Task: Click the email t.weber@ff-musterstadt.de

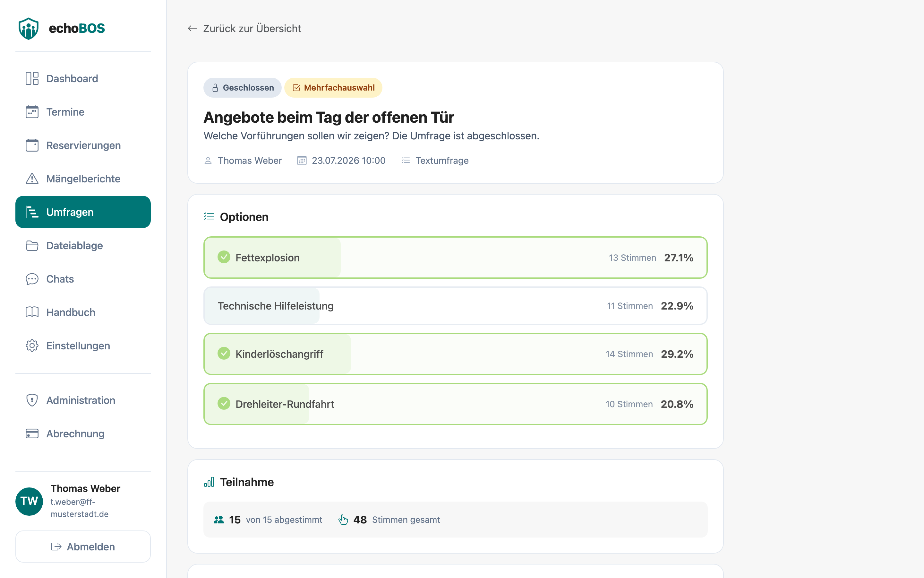Action: click(x=80, y=508)
